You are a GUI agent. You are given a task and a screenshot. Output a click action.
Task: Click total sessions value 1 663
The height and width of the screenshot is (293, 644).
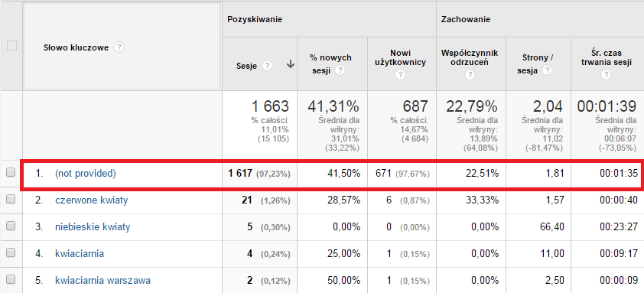(269, 107)
